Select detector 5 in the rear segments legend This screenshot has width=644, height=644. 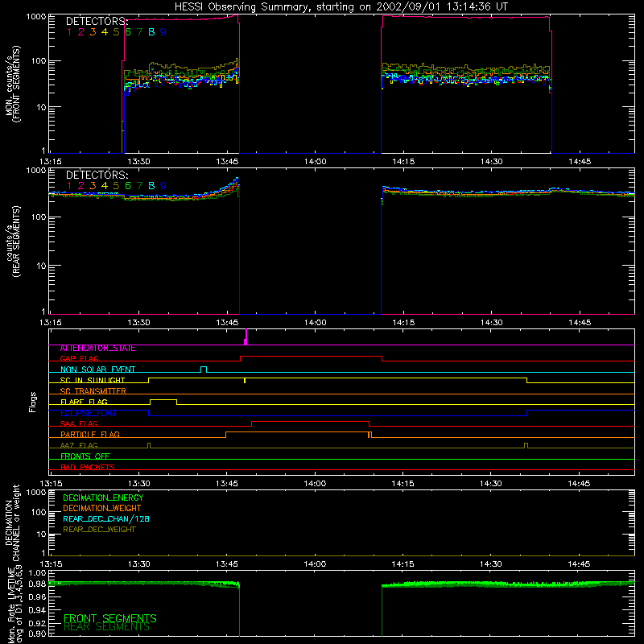click(116, 186)
